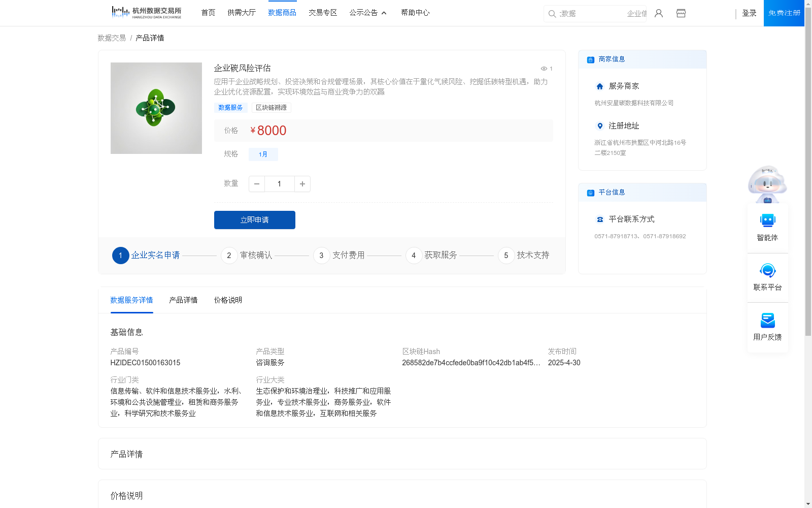Viewport: 812px width, 508px height.
Task: Click the scrollbar down arrow
Action: (808, 504)
